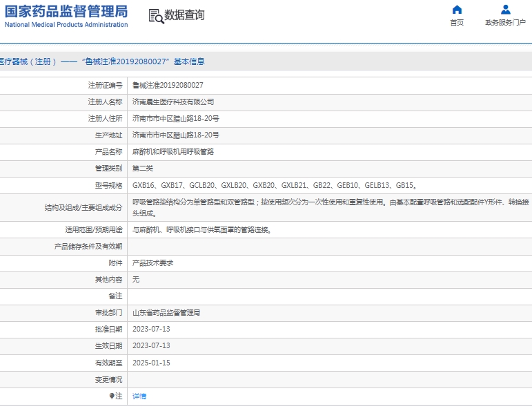Click the 批准日期 value 2023-07-13
This screenshot has width=532, height=411.
(151, 329)
